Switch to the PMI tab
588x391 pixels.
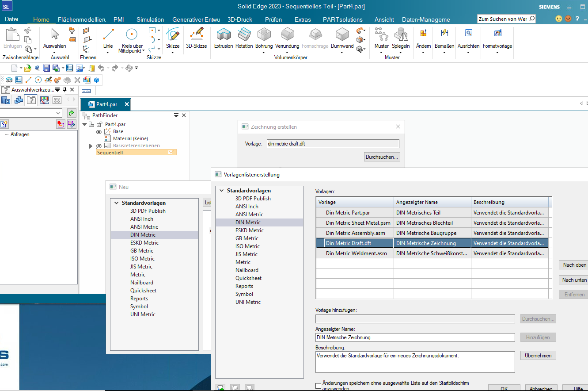pos(119,19)
